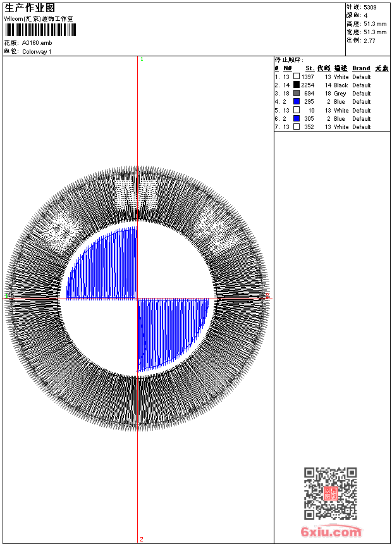The width and height of the screenshot is (392, 544).
Task: Pick the white swatch in stop row 7
Action: (x=297, y=127)
